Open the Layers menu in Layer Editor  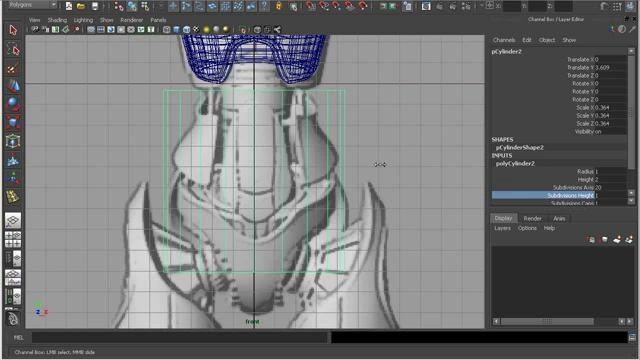click(x=502, y=228)
